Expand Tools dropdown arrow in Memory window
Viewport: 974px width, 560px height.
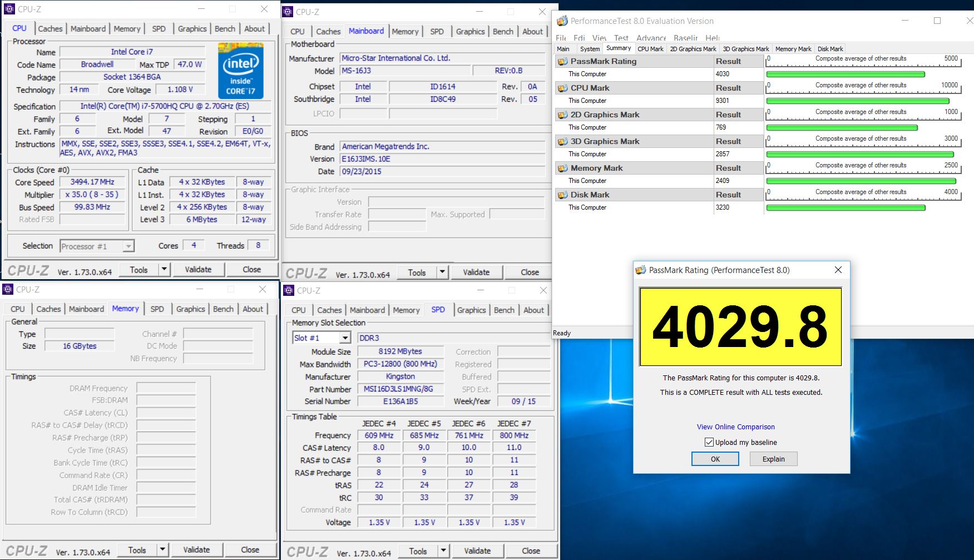coord(162,550)
